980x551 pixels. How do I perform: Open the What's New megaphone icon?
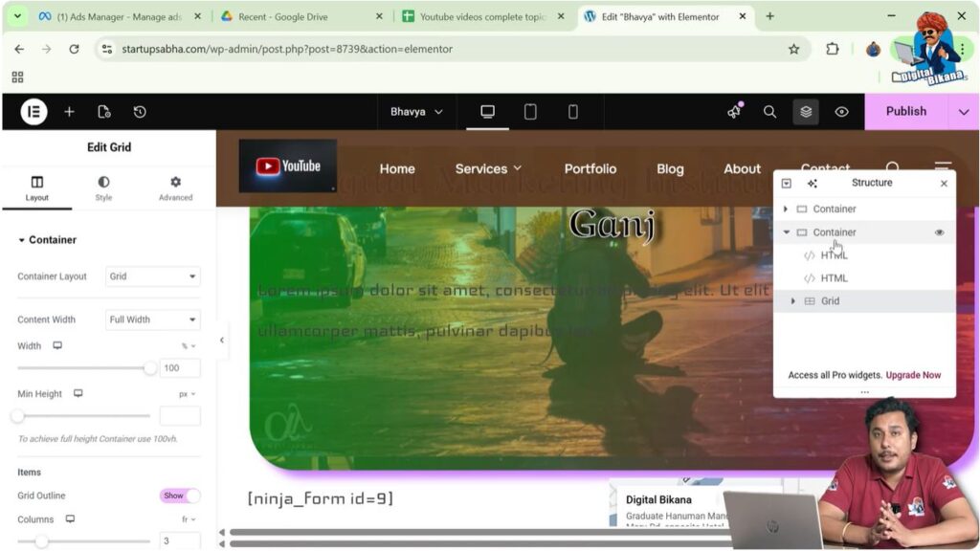[734, 112]
